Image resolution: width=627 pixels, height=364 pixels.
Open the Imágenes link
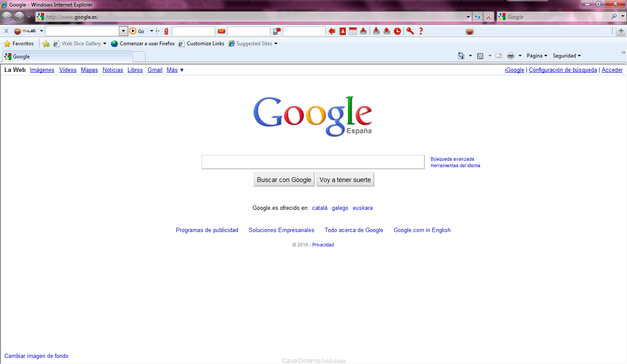tap(42, 70)
